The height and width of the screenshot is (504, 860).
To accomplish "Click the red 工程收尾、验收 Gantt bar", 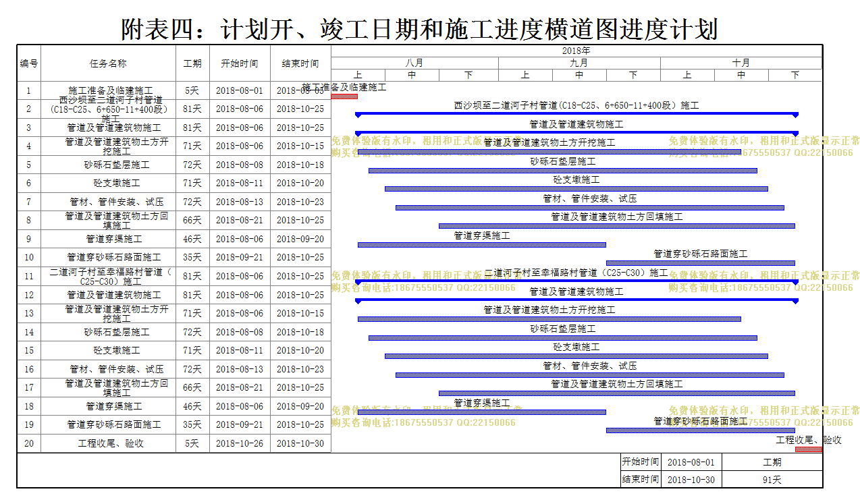I will [809, 449].
